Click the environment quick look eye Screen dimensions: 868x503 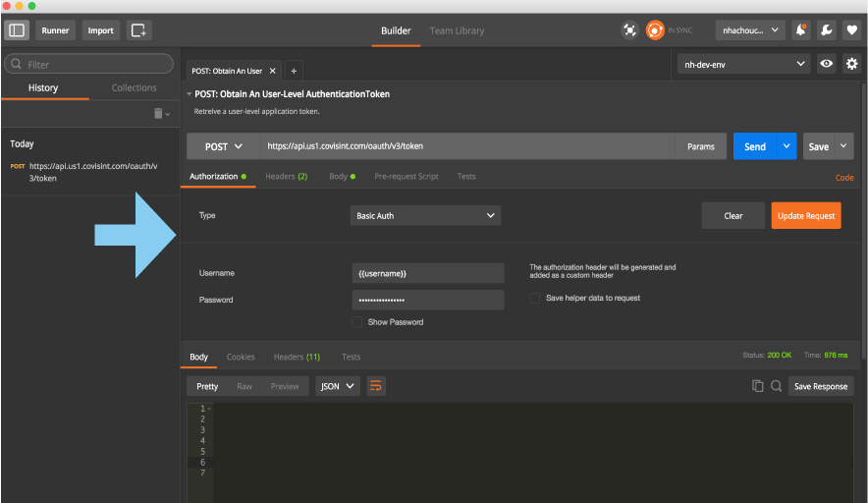point(827,64)
